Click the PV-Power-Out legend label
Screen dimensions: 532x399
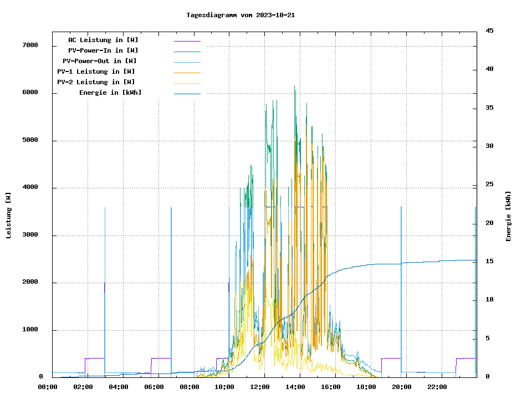pos(99,61)
